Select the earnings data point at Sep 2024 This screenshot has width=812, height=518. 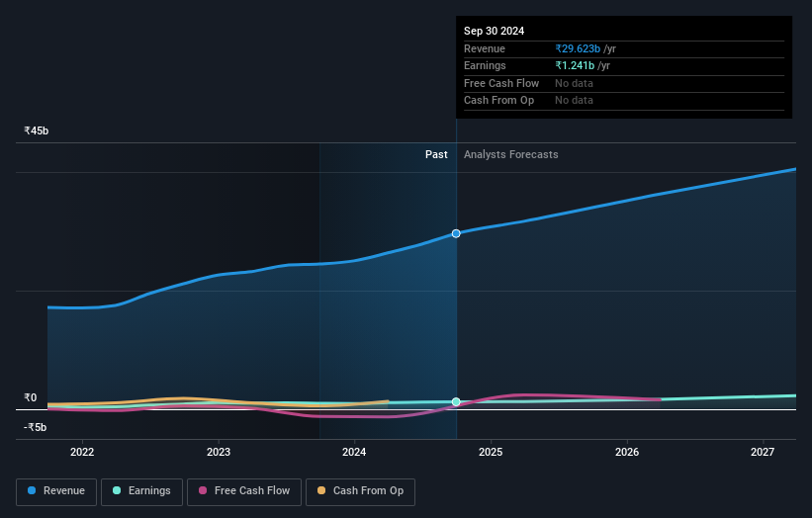tap(456, 402)
